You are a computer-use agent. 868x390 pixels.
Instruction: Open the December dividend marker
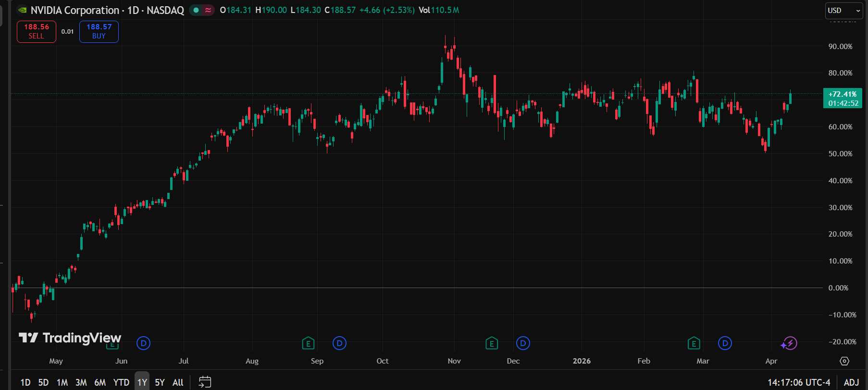(523, 343)
